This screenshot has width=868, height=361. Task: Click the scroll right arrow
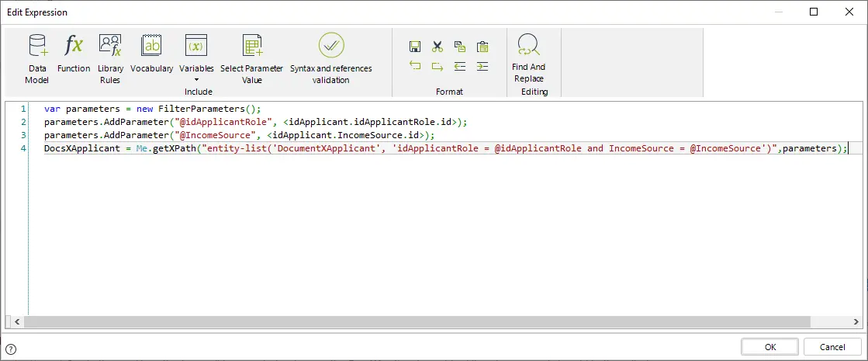pos(856,321)
